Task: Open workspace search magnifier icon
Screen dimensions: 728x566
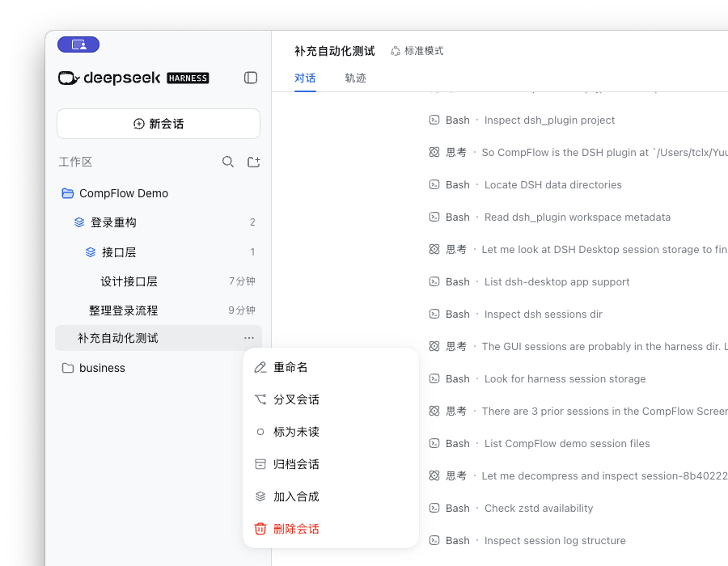Action: pos(227,162)
